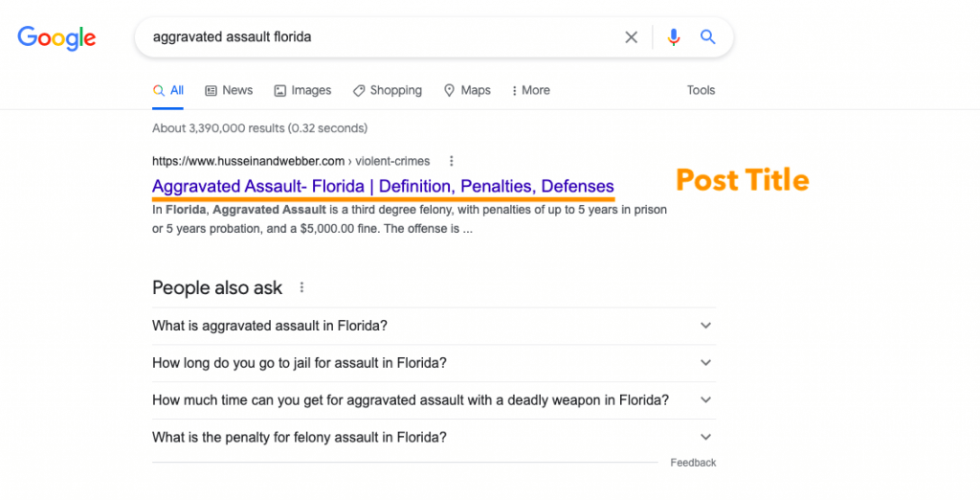Click the Google logo

tap(56, 38)
